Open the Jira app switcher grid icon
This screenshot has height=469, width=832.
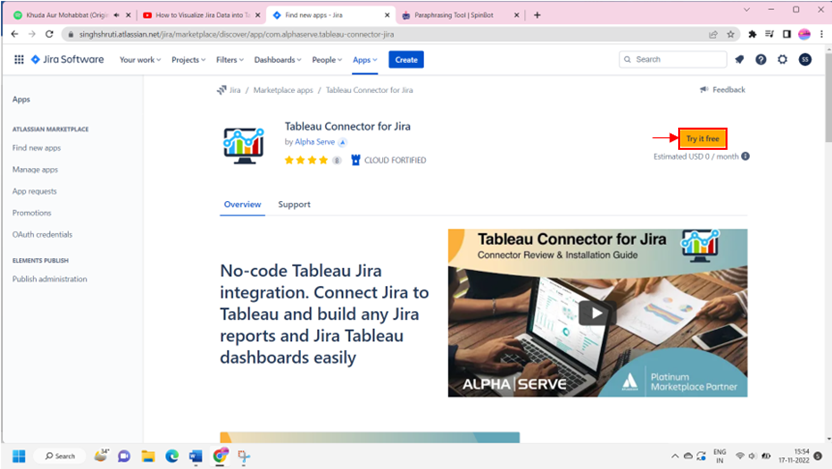point(19,59)
